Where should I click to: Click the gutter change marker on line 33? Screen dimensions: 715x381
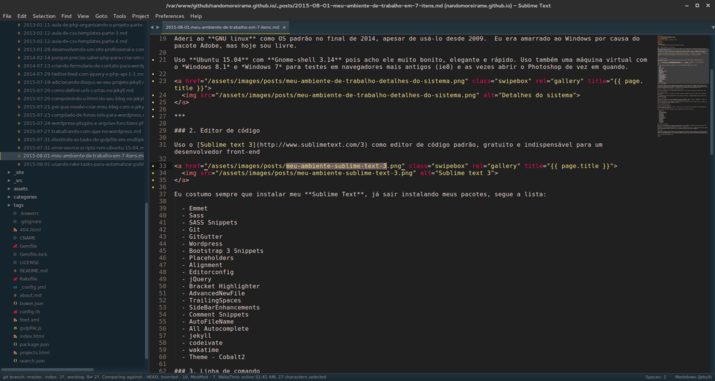[153, 166]
